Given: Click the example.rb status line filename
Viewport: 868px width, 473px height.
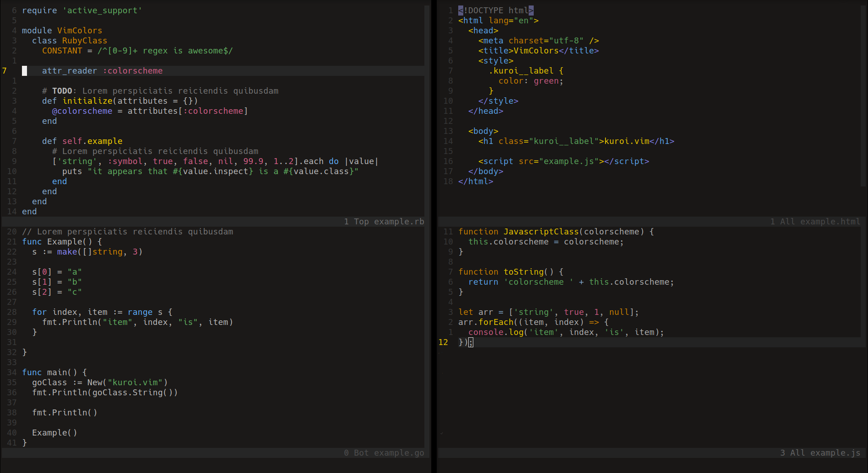Looking at the screenshot, I should 399,222.
